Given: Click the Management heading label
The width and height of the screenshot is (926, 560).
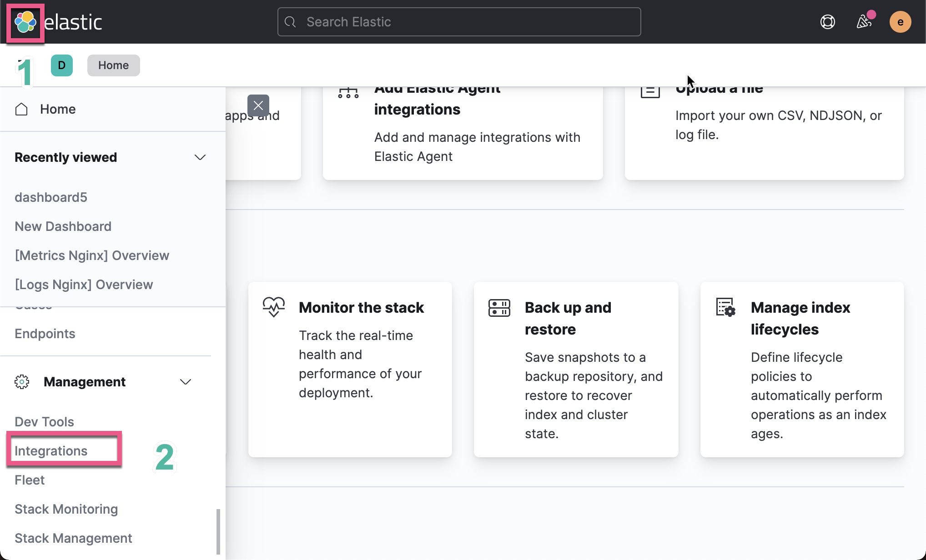Looking at the screenshot, I should 85,382.
